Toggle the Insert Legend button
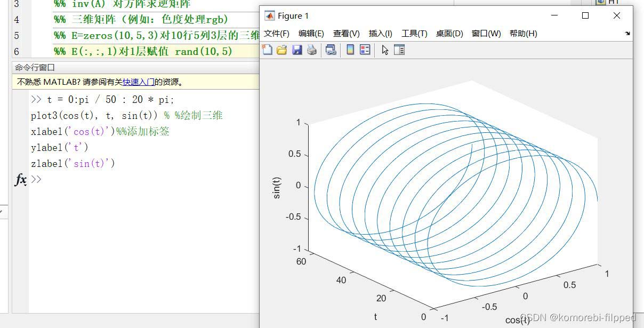 [365, 50]
